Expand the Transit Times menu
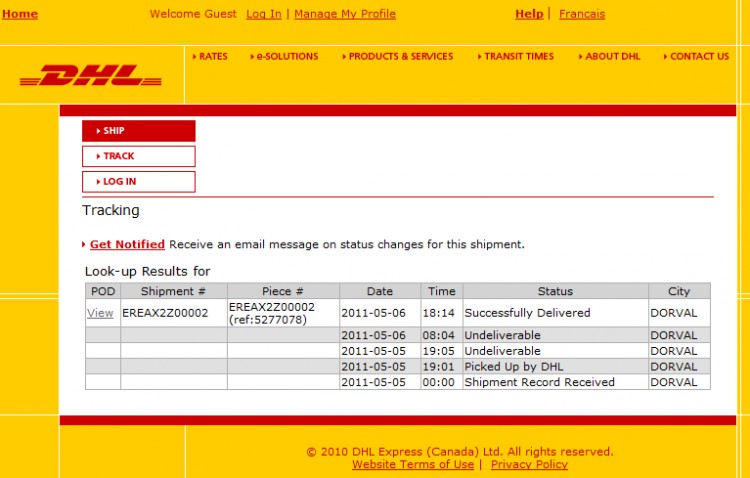This screenshot has width=750, height=478. [518, 57]
